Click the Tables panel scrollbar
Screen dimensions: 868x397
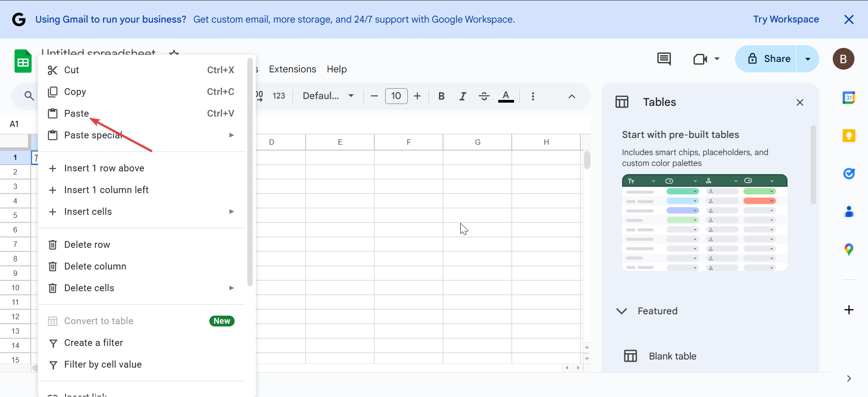[813, 165]
